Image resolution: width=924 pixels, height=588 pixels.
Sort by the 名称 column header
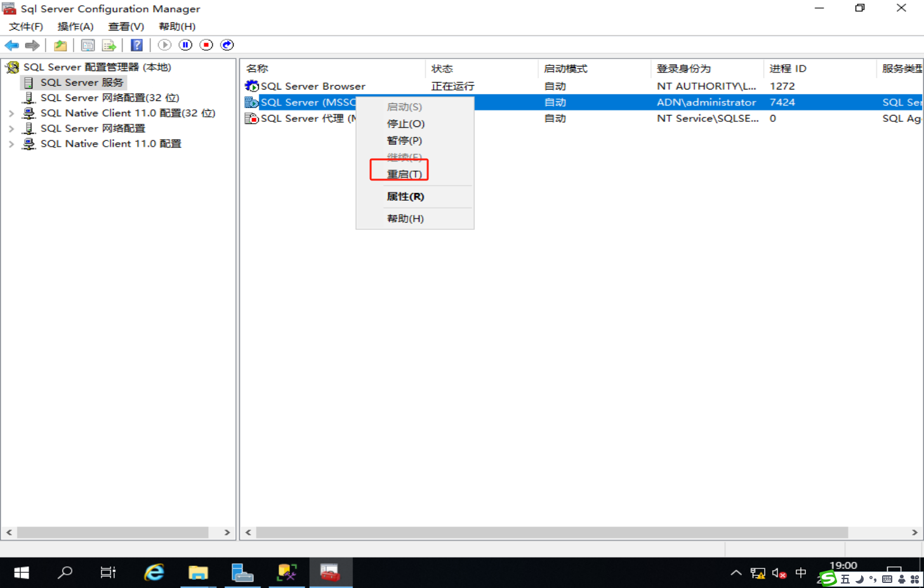(332, 69)
